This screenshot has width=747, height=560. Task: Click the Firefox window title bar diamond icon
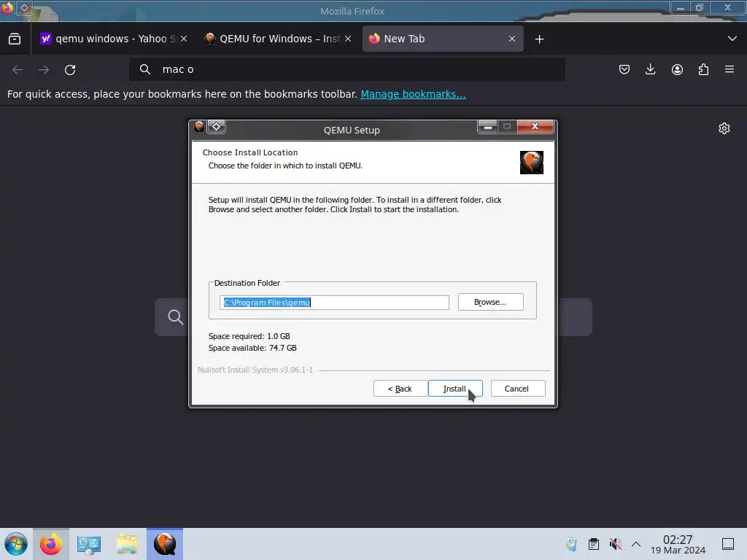pos(25,7)
